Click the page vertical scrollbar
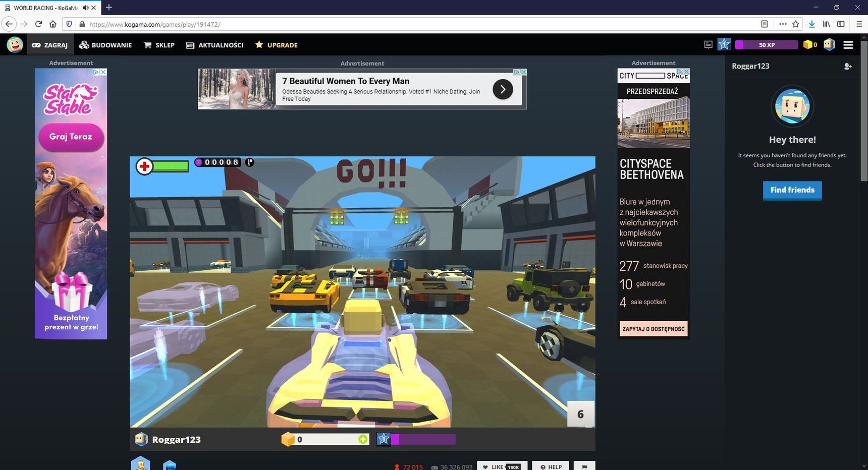The width and height of the screenshot is (868, 470). (x=864, y=111)
